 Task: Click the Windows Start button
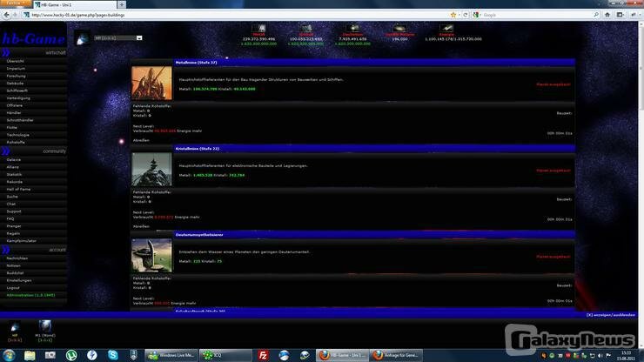[x=9, y=355]
